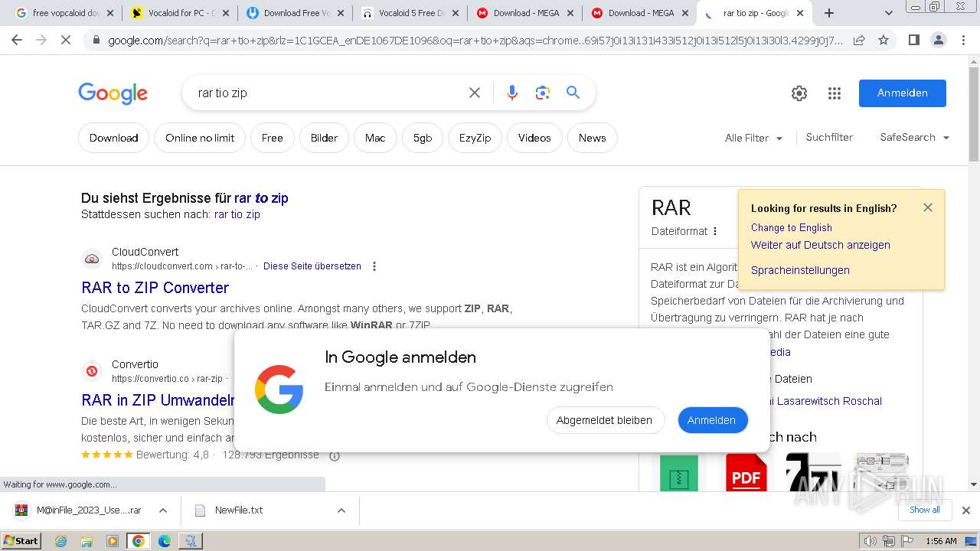
Task: Open the Chrome profile avatar
Action: coord(938,40)
